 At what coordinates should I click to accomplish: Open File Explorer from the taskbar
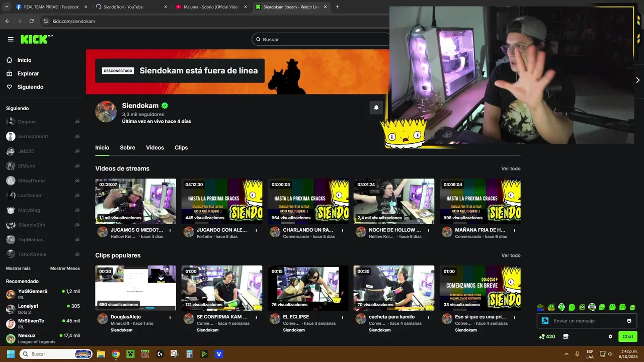pos(101,354)
